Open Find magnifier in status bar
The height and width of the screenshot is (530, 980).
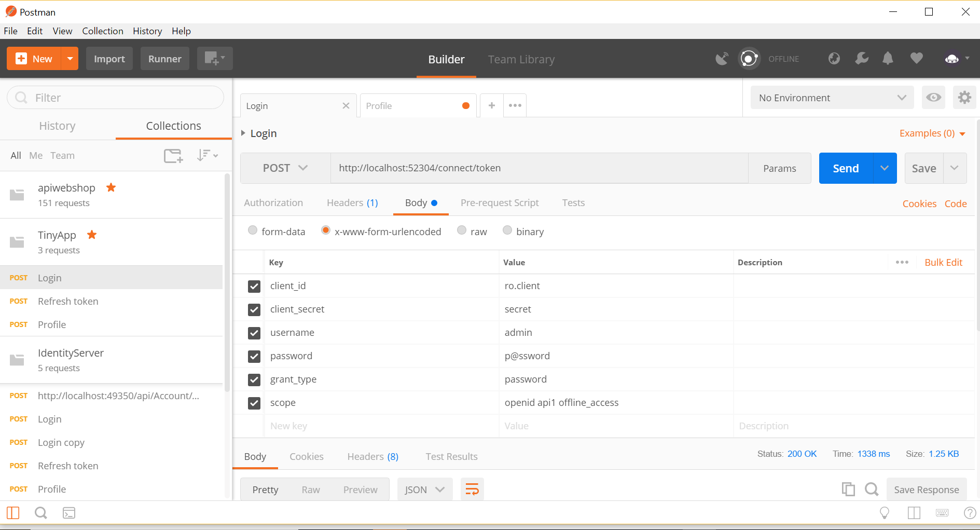pyautogui.click(x=40, y=513)
